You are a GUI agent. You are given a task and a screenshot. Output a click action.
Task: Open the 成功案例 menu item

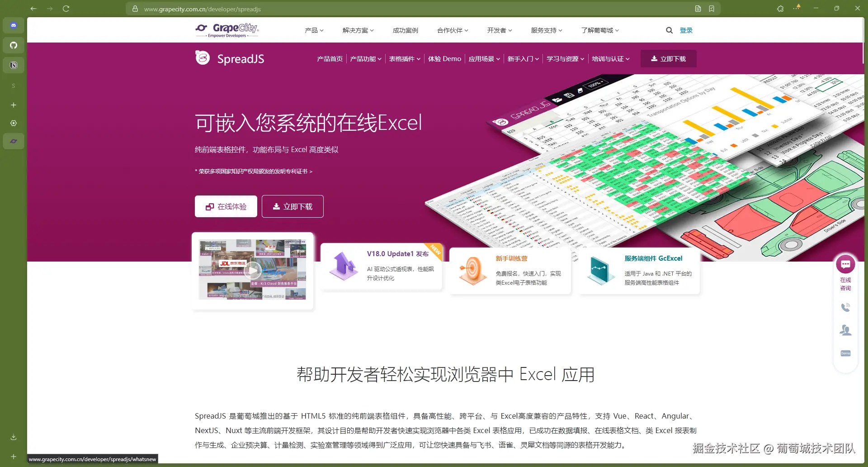(x=405, y=30)
